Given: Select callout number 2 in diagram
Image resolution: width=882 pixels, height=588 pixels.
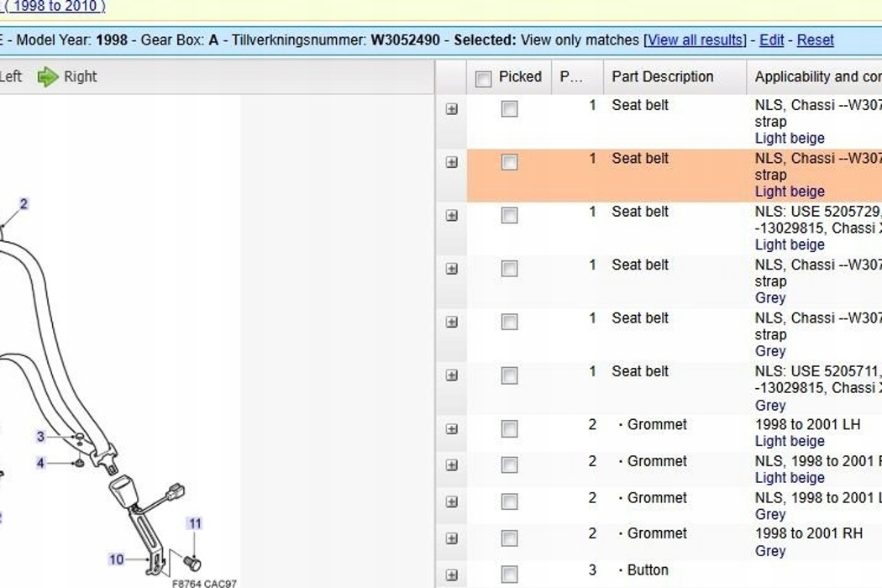Looking at the screenshot, I should click(24, 204).
